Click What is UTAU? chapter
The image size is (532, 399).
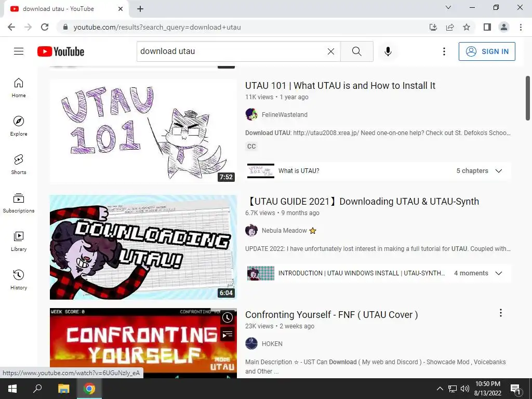[x=299, y=170]
